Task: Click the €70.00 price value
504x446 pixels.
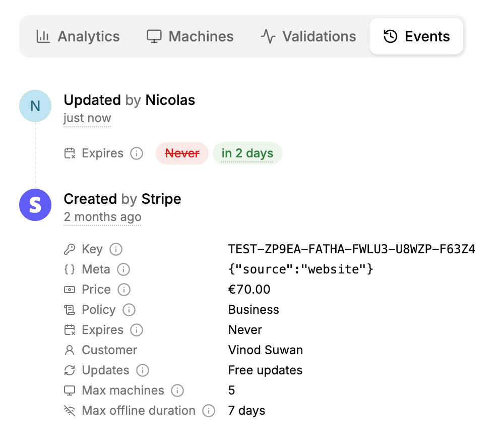Action: coord(249,290)
